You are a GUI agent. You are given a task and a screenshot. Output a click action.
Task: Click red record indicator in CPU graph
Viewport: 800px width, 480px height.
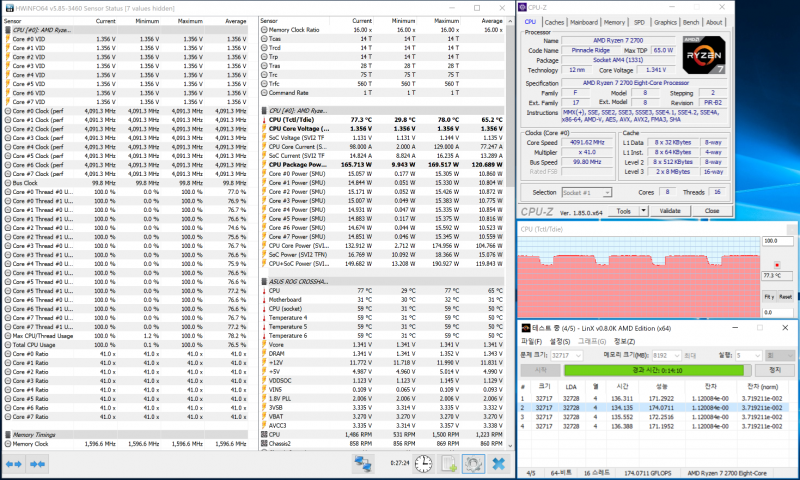point(777,265)
